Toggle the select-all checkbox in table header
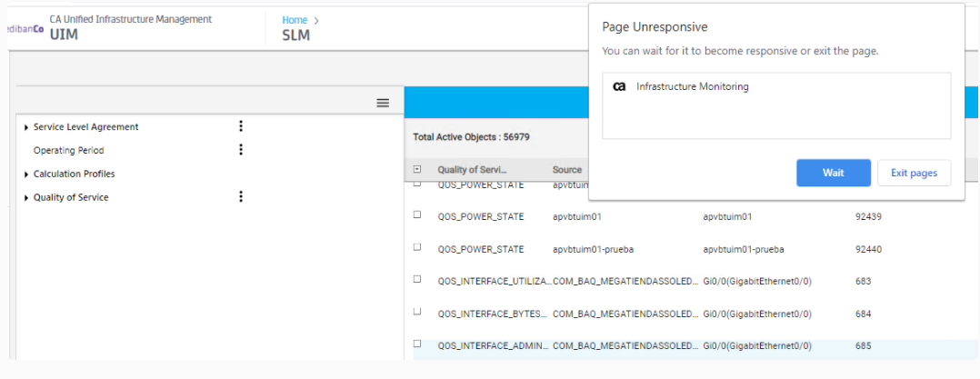 coord(417,169)
